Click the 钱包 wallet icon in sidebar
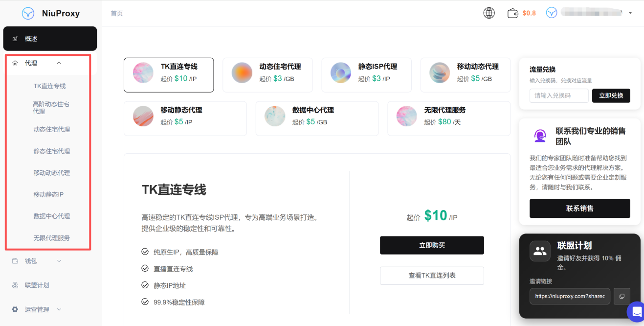 click(x=15, y=261)
